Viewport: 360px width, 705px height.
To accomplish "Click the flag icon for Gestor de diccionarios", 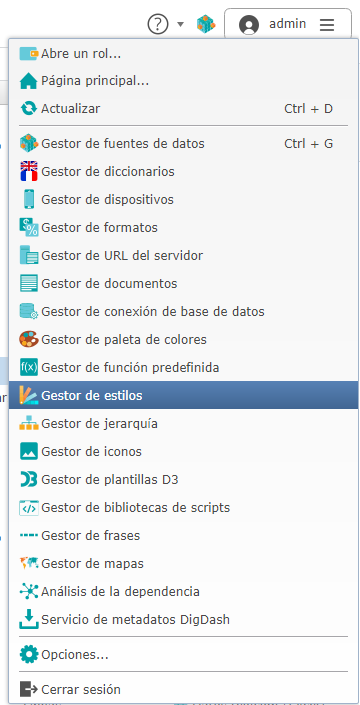I will click(x=29, y=171).
